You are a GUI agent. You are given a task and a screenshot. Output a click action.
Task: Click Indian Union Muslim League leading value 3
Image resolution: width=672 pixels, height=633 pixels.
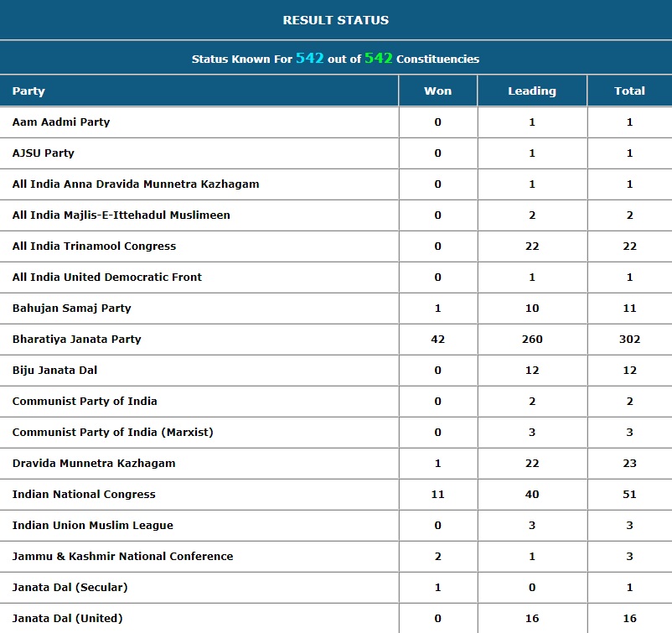pyautogui.click(x=532, y=526)
